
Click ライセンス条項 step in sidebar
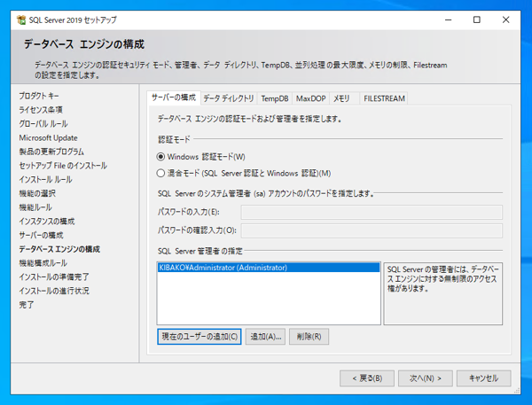click(41, 110)
